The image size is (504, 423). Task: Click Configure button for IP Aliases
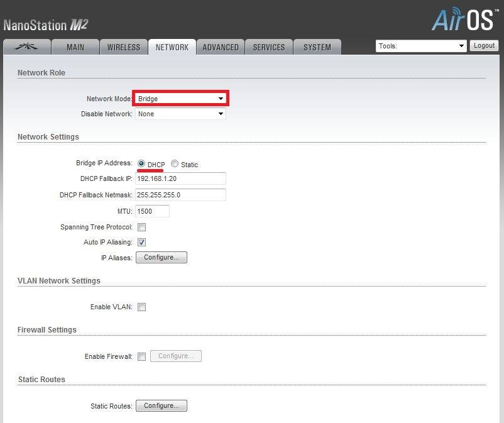pyautogui.click(x=162, y=258)
